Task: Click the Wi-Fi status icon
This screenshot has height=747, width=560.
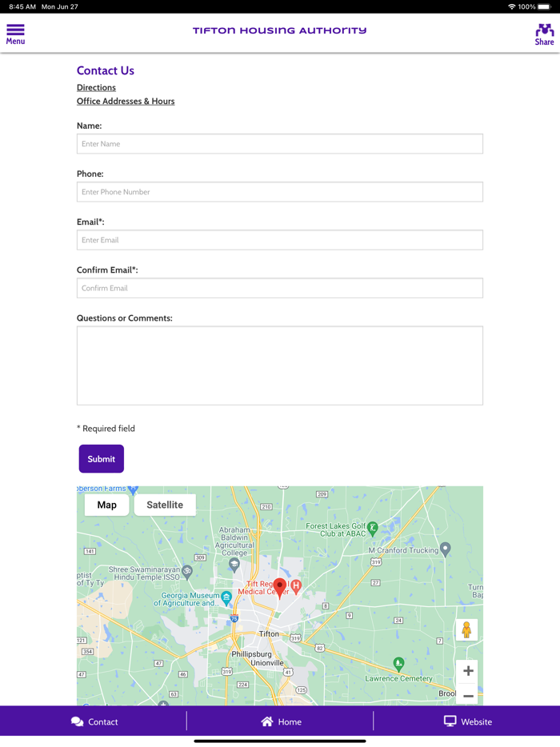Action: point(512,6)
